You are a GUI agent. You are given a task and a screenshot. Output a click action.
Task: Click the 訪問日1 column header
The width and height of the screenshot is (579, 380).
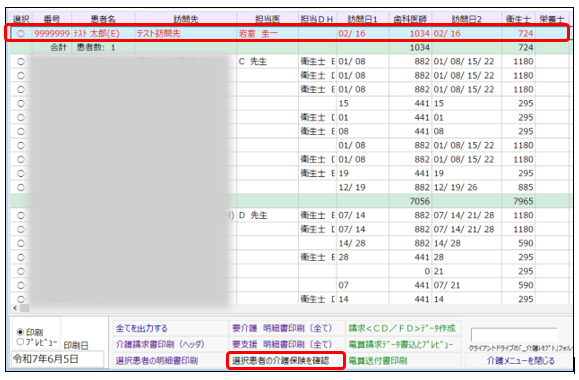tap(362, 19)
